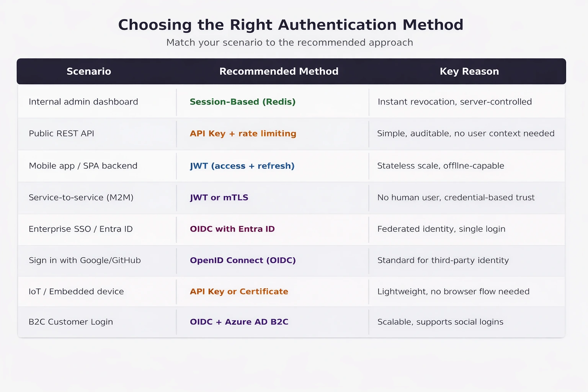Click 'API Key + rate limiting' text
Screen dimensions: 588x392
click(243, 134)
